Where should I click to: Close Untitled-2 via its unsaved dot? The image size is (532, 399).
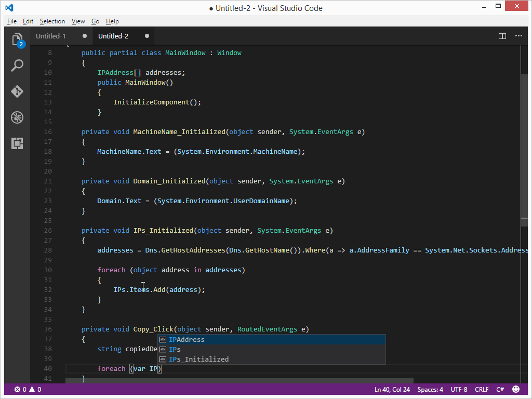tap(147, 36)
